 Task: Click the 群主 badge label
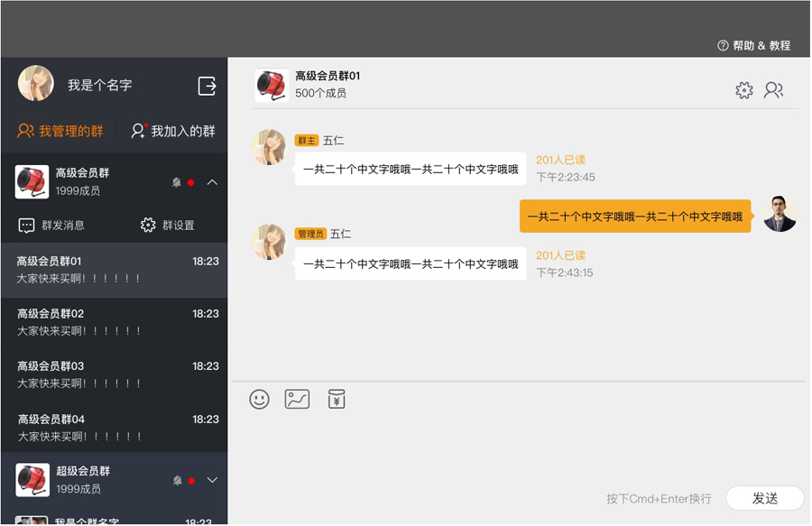(x=307, y=141)
